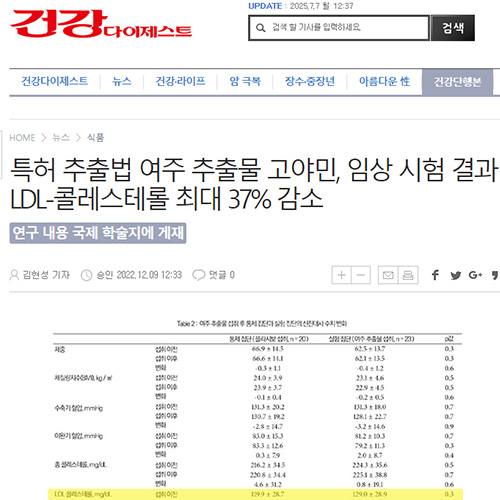
Task: Open the 건강다이제스트 menu item
Action: click(x=55, y=81)
